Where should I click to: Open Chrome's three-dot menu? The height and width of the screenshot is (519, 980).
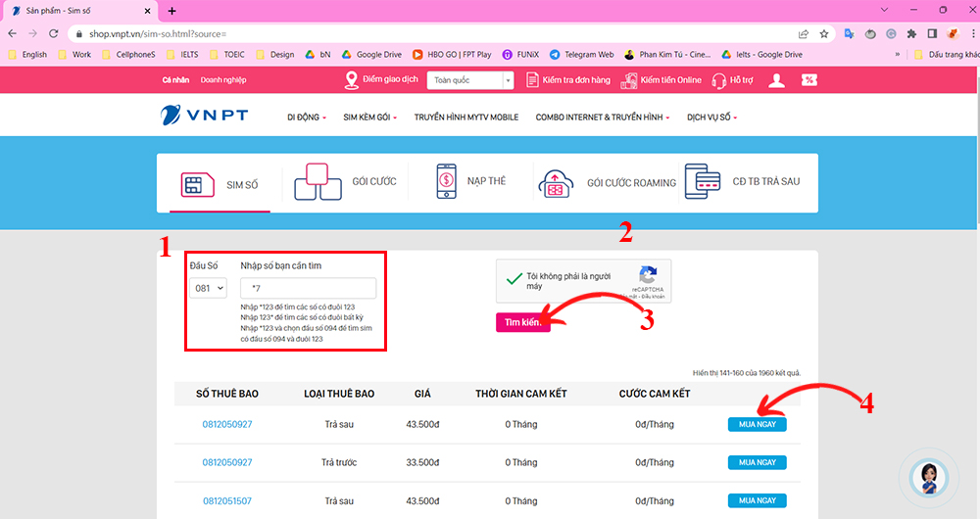[974, 33]
